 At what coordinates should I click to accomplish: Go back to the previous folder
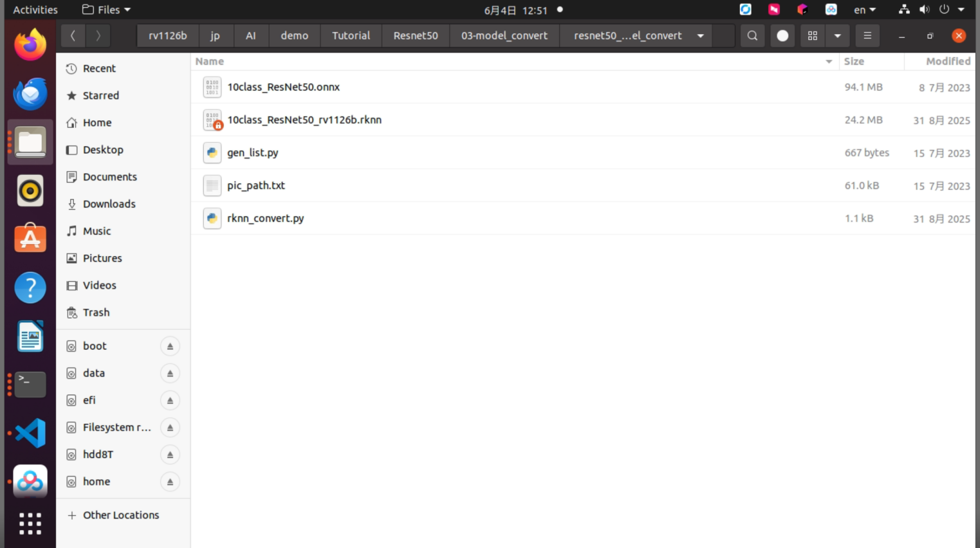[73, 36]
